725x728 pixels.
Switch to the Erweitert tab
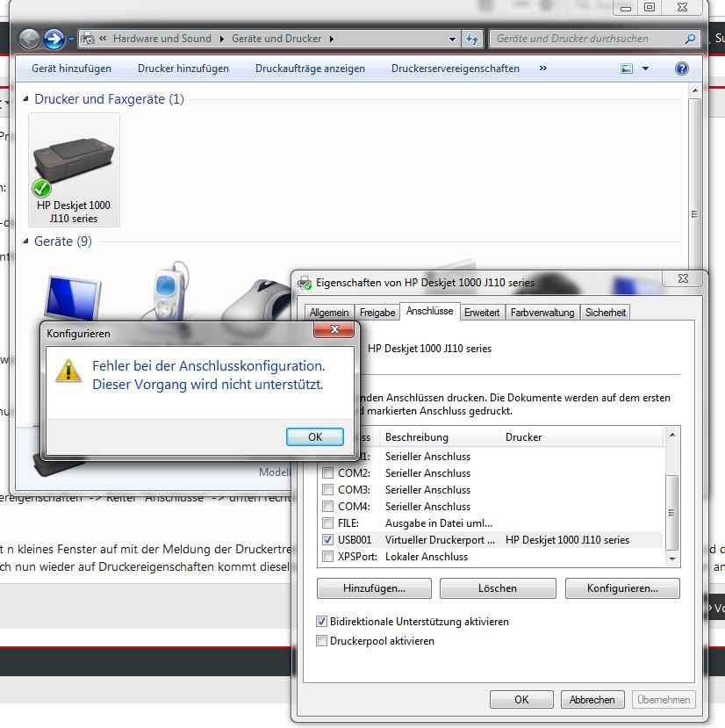pos(482,313)
